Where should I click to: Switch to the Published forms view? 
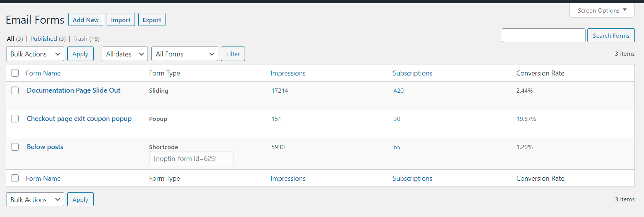coord(44,39)
